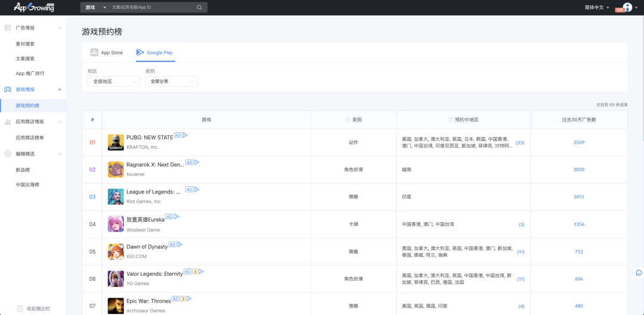Click the ad count 480 link

pyautogui.click(x=578, y=306)
